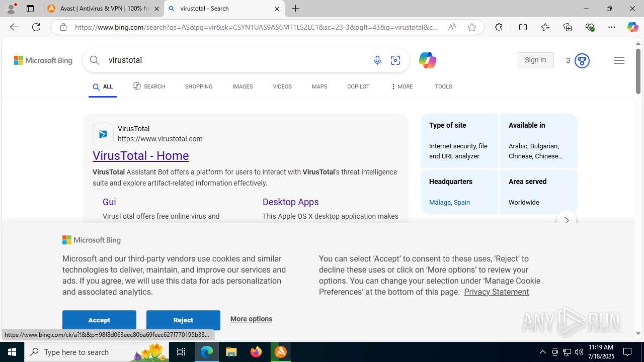The image size is (644, 362).
Task: Add this page to favorites star
Action: coord(471,27)
